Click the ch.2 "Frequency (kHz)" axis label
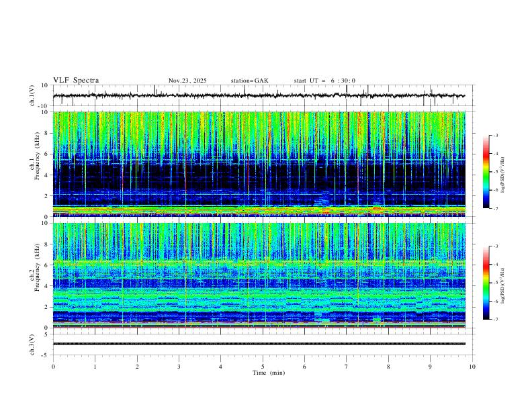This screenshot has width=532, height=411. pyautogui.click(x=37, y=267)
